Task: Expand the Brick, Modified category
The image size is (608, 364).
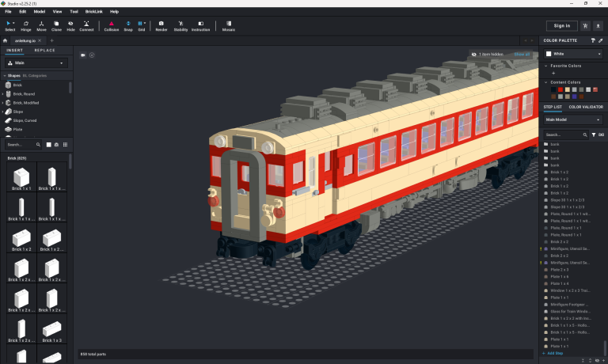Action: (x=26, y=103)
